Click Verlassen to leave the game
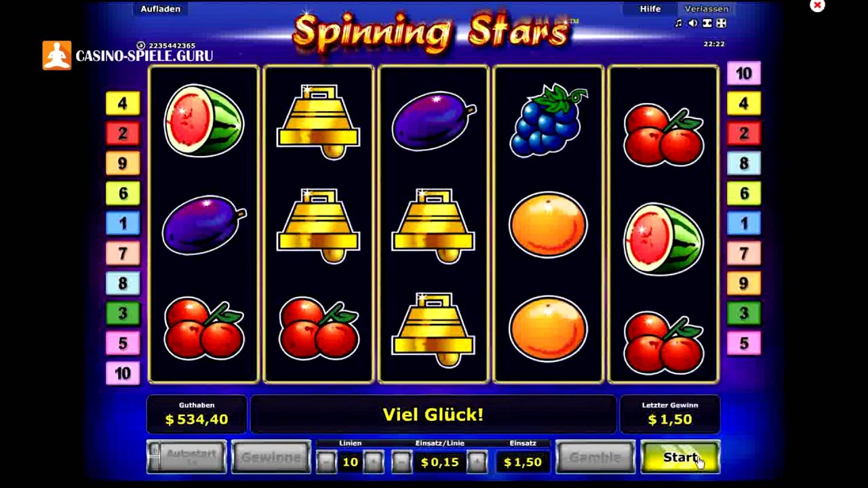Screen dimensions: 868x488 click(x=706, y=9)
